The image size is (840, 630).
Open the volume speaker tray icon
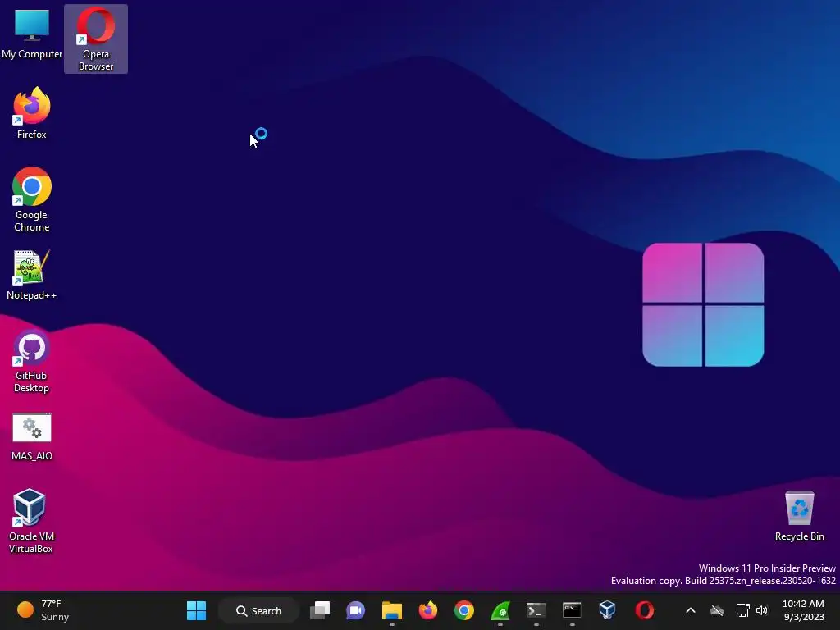[x=762, y=610]
